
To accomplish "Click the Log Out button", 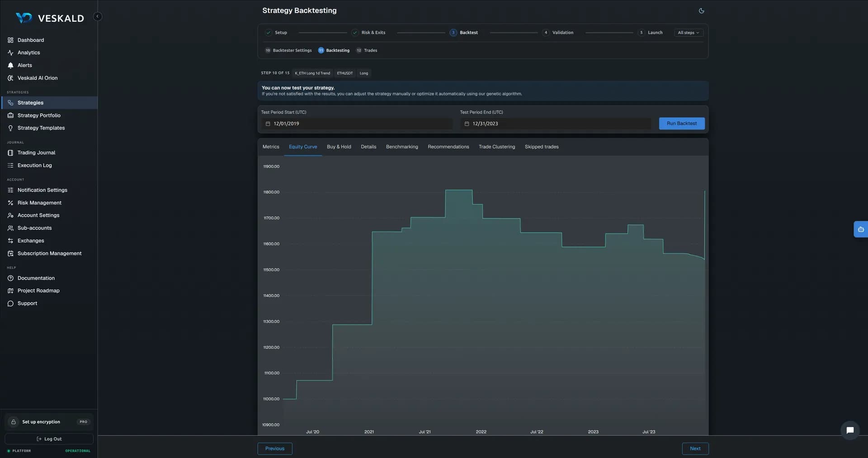I will coord(49,439).
